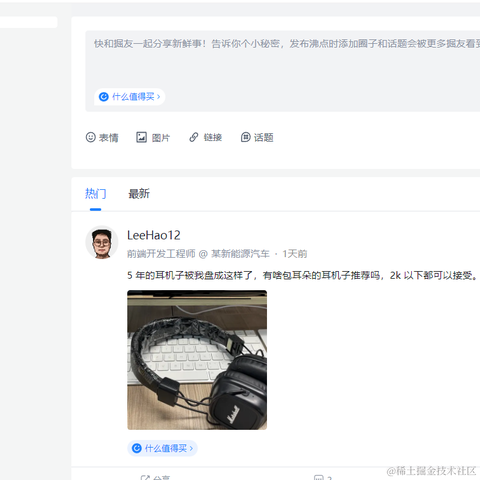Click job title 前端开发工程师 @ 某新能源汽车

click(198, 254)
